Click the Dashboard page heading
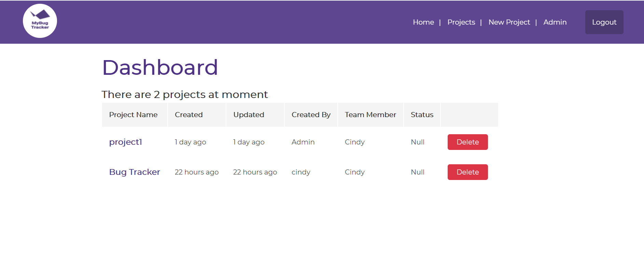Screen dimensions: 644x278 click(160, 67)
